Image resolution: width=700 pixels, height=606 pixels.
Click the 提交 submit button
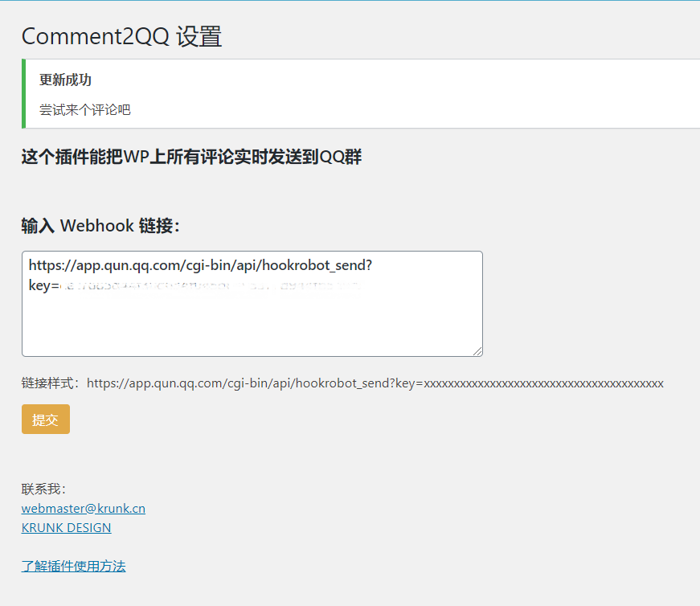(45, 419)
